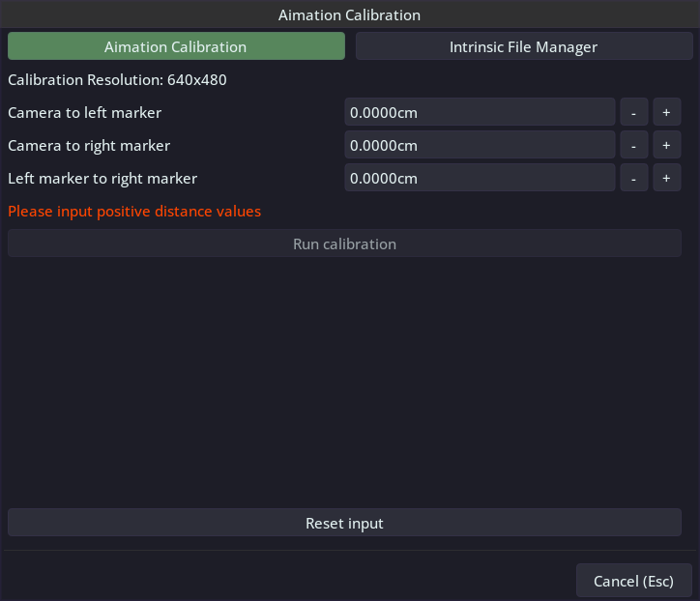This screenshot has height=601, width=700.
Task: Click the Calibration Resolution 640x480 text
Action: [x=117, y=80]
